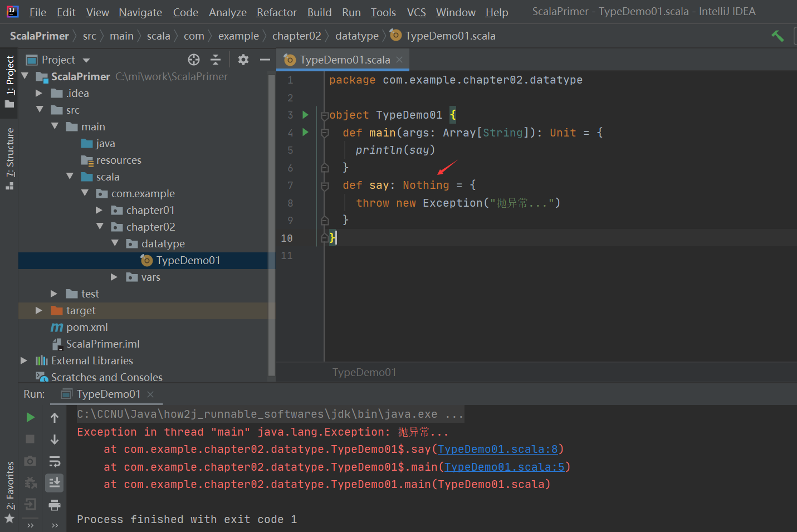Viewport: 797px width, 532px height.
Task: Hide the Project panel with minus icon
Action: pos(265,60)
